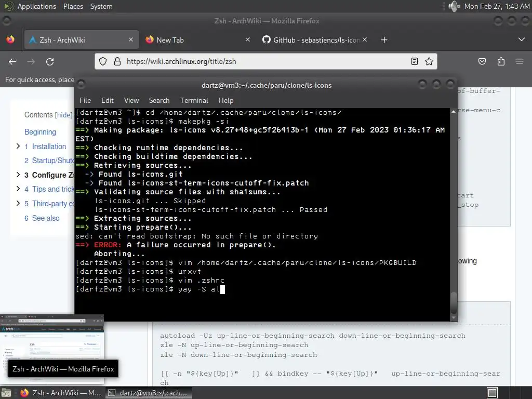Click the terminal scrollbar down arrow

pyautogui.click(x=454, y=317)
